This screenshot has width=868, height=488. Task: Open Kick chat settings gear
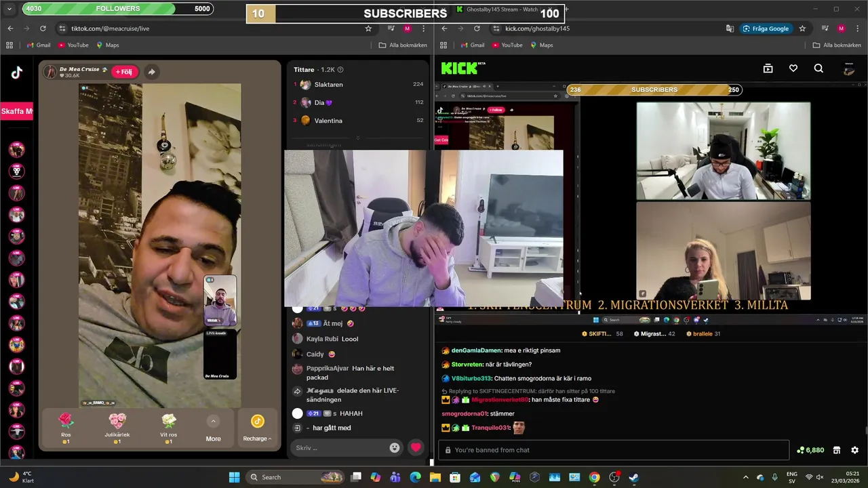[854, 450]
